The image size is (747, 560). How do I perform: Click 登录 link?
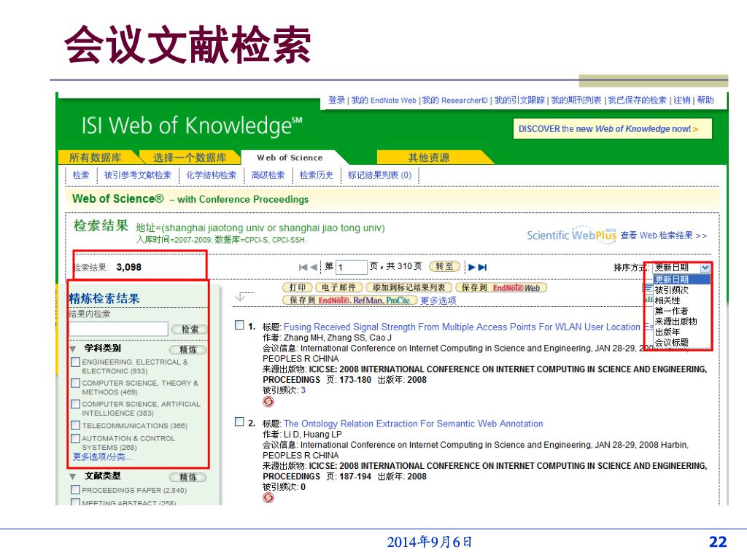[x=336, y=100]
